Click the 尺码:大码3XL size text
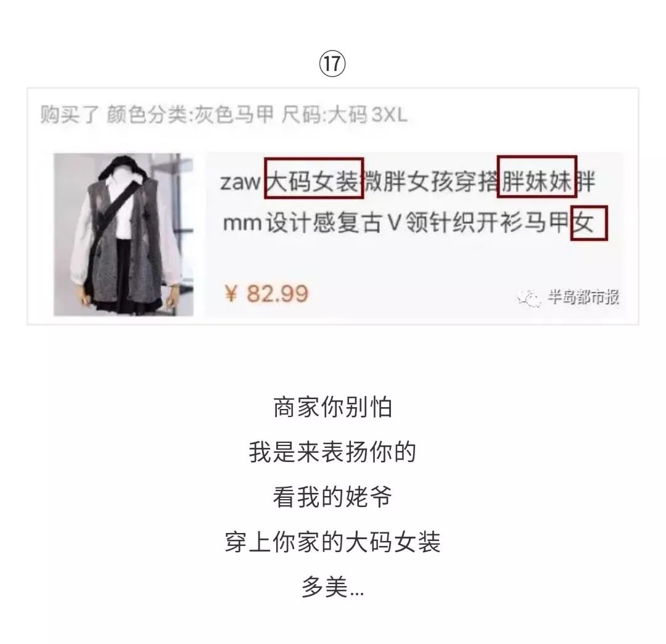This screenshot has width=666, height=644. pos(345,115)
